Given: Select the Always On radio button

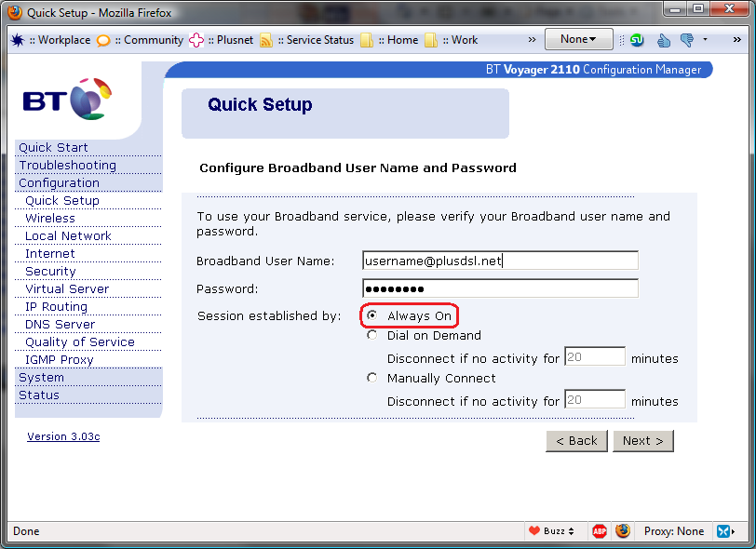Looking at the screenshot, I should tap(372, 316).
